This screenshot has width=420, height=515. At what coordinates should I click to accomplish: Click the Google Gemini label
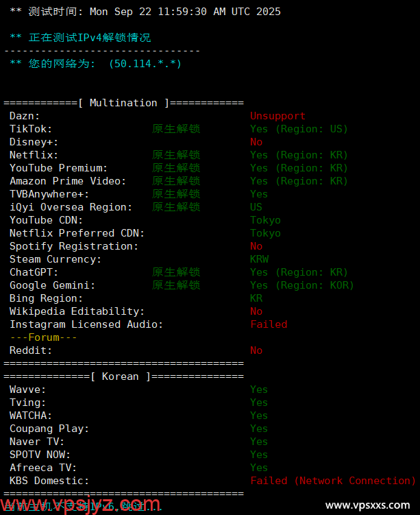[53, 285]
